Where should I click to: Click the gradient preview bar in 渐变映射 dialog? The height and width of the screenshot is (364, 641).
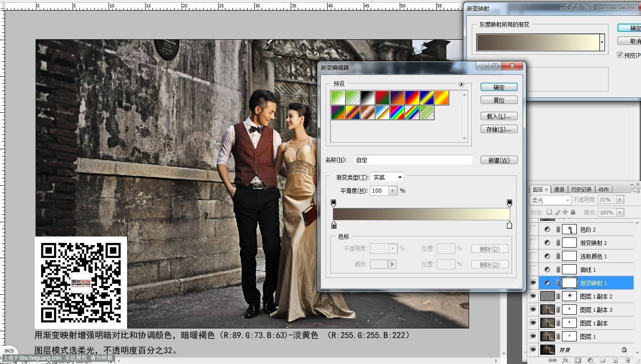538,42
